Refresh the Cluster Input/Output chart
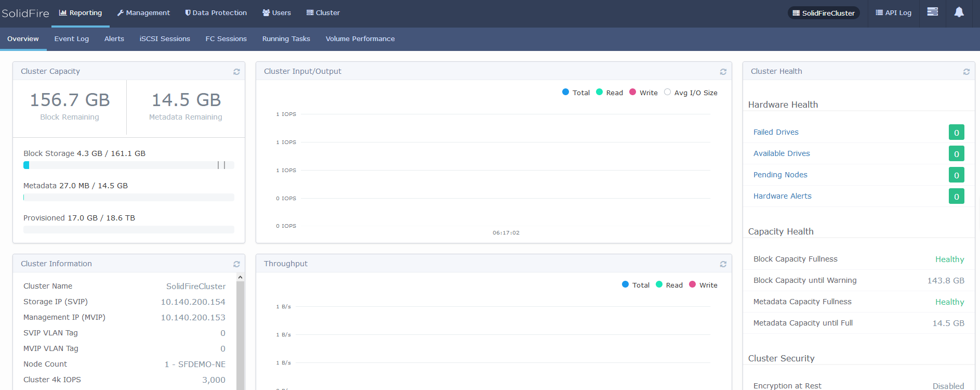The height and width of the screenshot is (390, 980). [723, 72]
